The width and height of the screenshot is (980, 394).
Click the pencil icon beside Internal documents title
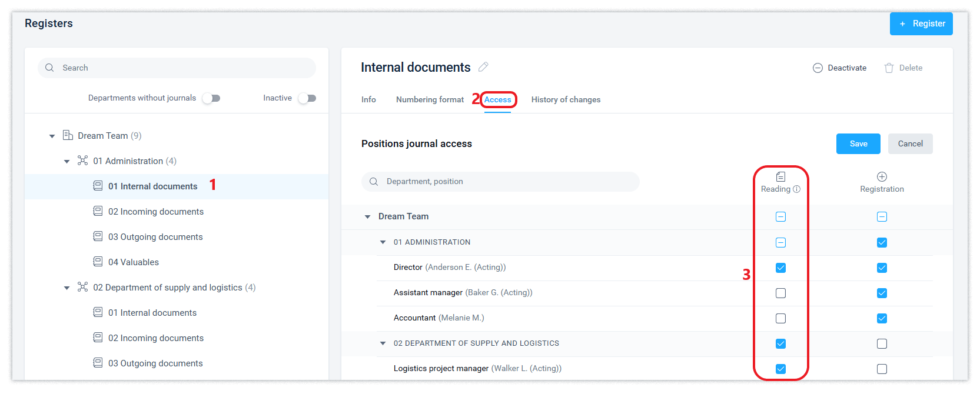pyautogui.click(x=483, y=67)
